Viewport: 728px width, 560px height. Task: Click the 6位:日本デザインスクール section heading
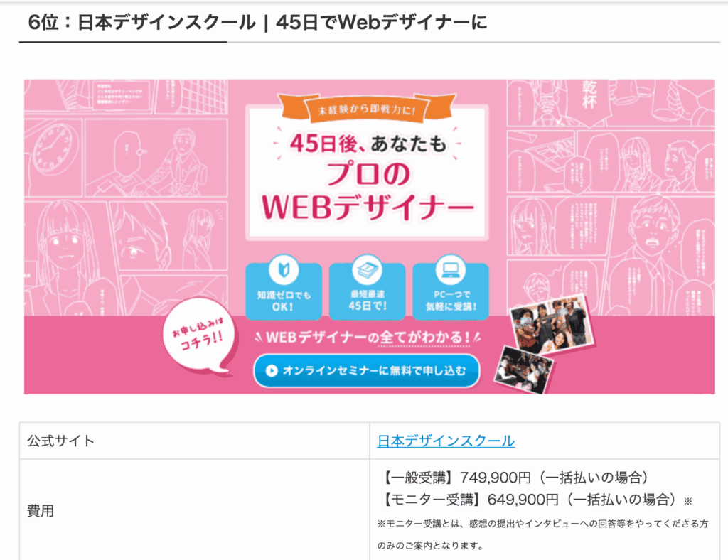click(x=257, y=22)
